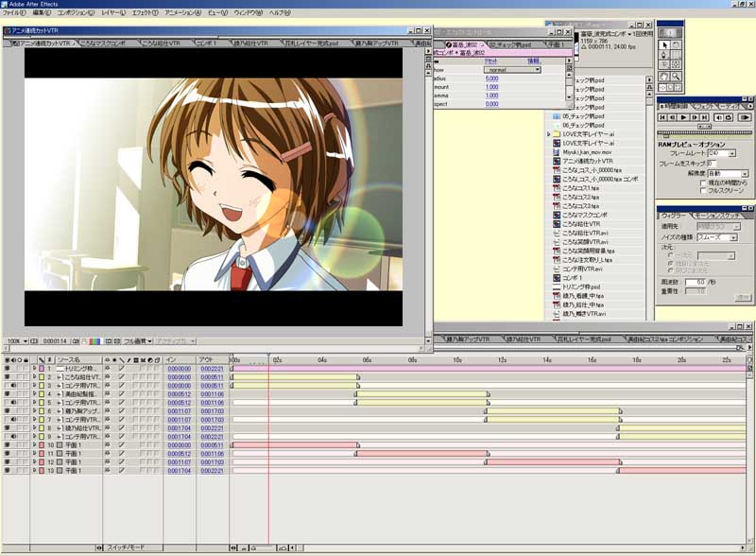Viewport: 756px width, 556px height.
Task: Step back one frame in Time Controls
Action: [x=673, y=117]
